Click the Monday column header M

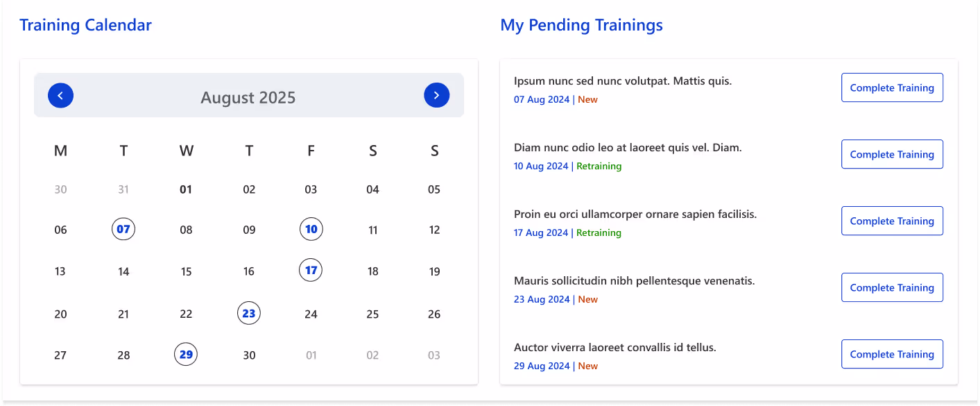(60, 151)
